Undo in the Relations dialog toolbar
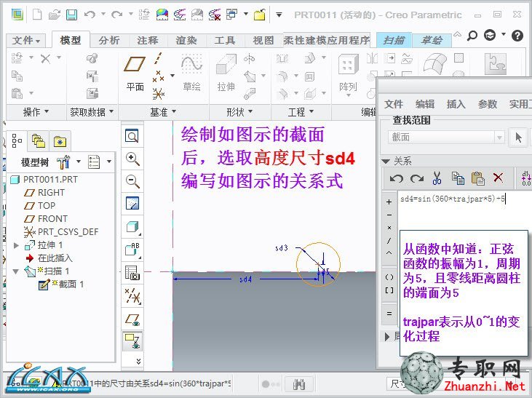 [396, 178]
